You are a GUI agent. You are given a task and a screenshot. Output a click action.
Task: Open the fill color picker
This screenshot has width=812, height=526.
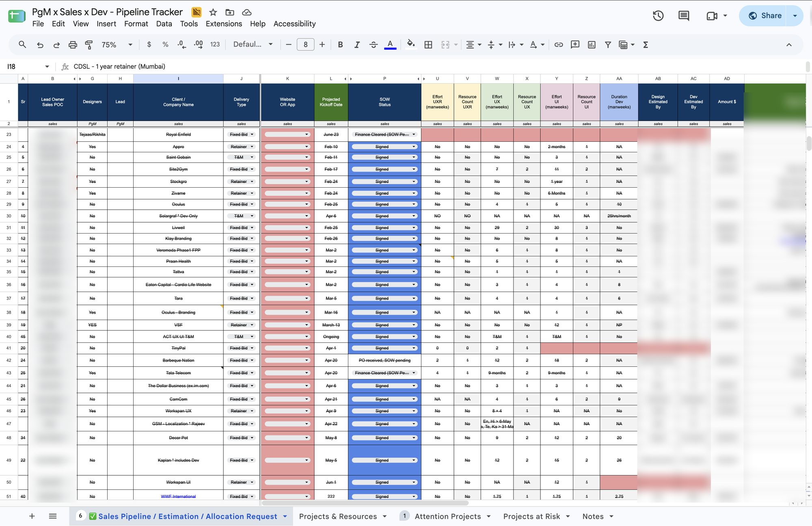(x=411, y=45)
